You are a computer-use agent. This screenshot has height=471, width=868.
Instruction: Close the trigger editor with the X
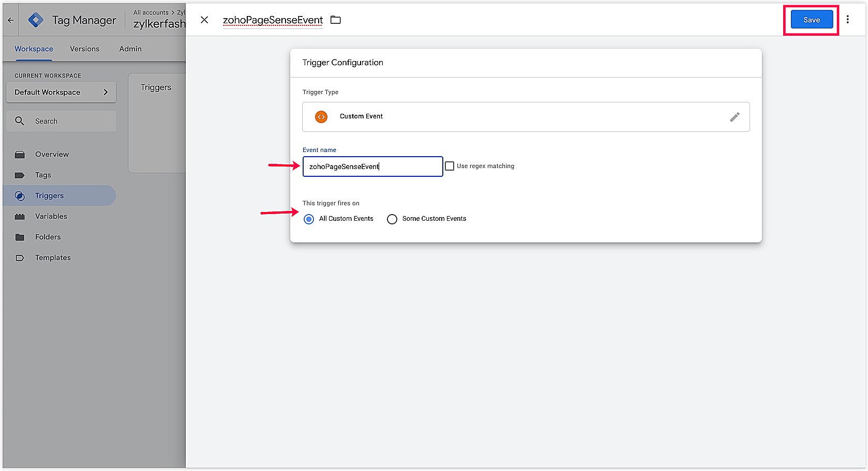point(204,20)
